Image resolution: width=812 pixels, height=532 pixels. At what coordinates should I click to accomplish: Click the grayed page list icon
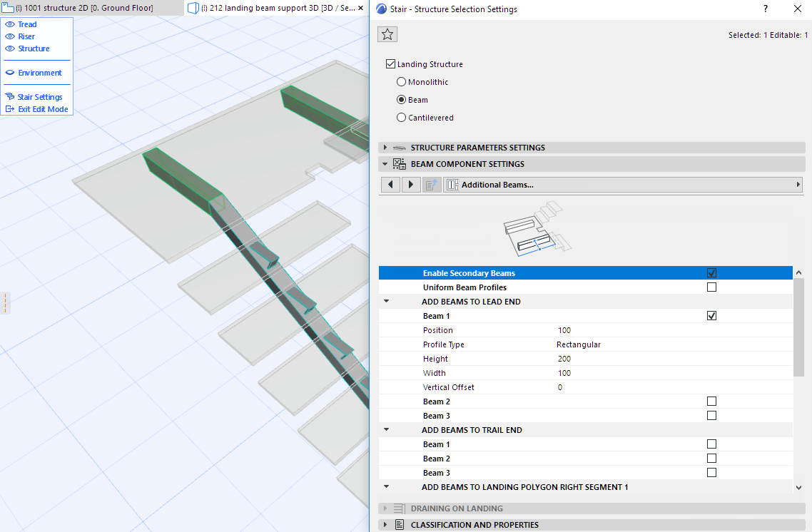[x=432, y=185]
